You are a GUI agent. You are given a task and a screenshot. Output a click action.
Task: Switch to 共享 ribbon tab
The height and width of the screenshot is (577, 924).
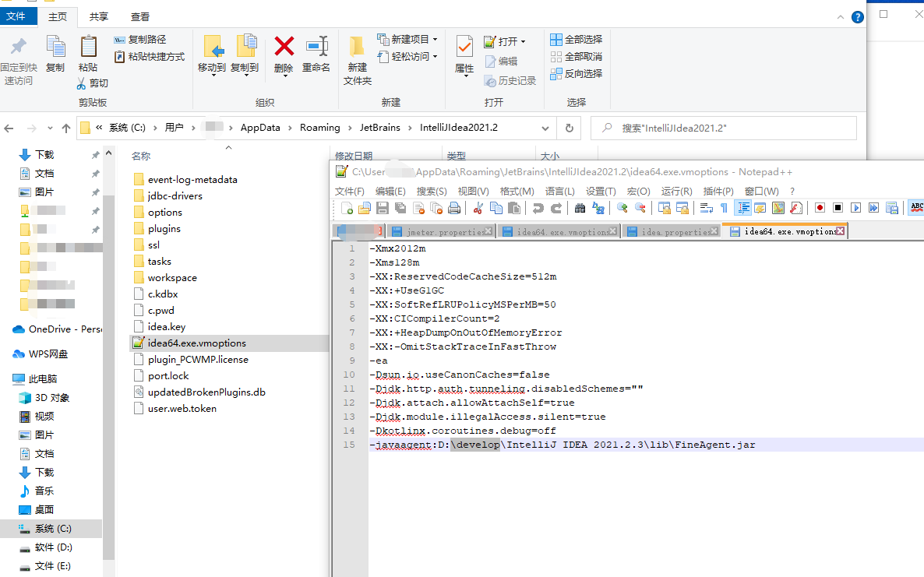(x=99, y=16)
